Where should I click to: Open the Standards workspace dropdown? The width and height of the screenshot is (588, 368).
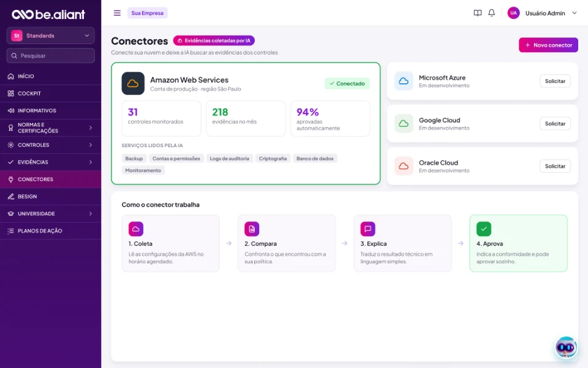pyautogui.click(x=51, y=36)
